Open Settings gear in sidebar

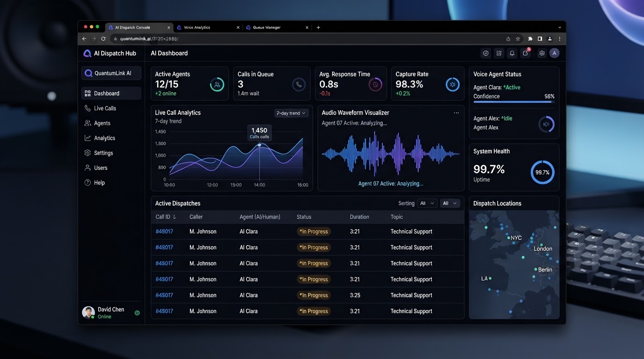[x=88, y=153]
